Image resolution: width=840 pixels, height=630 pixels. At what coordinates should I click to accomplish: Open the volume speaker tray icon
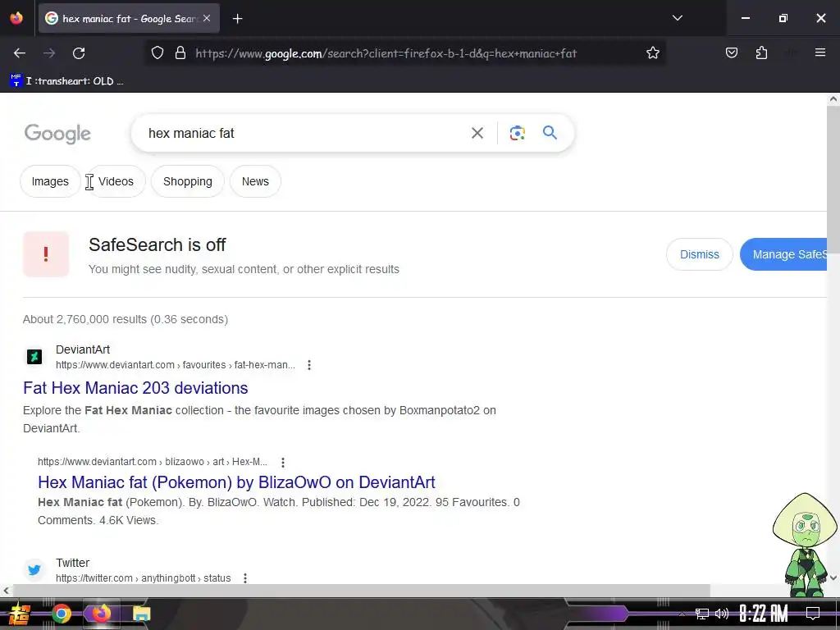point(722,614)
